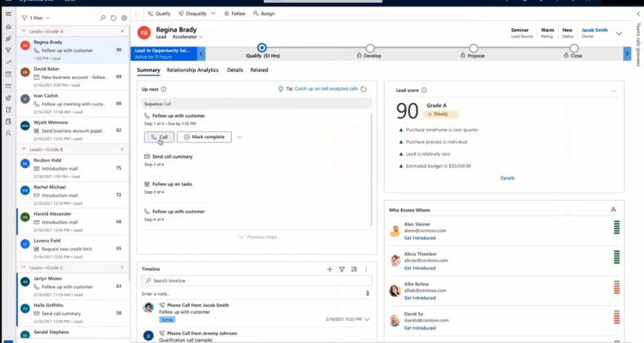Viewport: 644px width, 343px height.
Task: Refresh the tip in Up next
Action: tap(363, 88)
